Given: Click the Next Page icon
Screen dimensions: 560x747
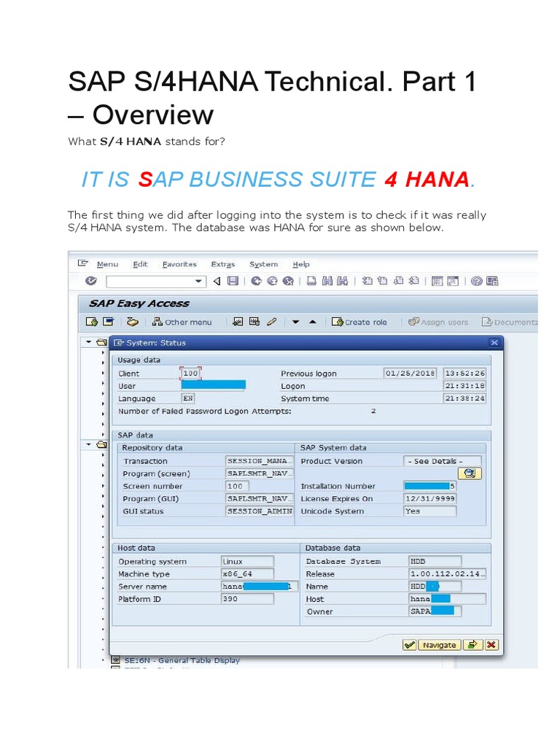Looking at the screenshot, I should coord(399,281).
